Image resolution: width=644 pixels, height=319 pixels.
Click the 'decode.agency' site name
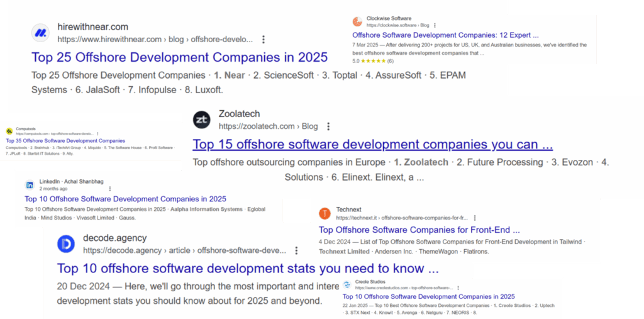click(x=114, y=238)
